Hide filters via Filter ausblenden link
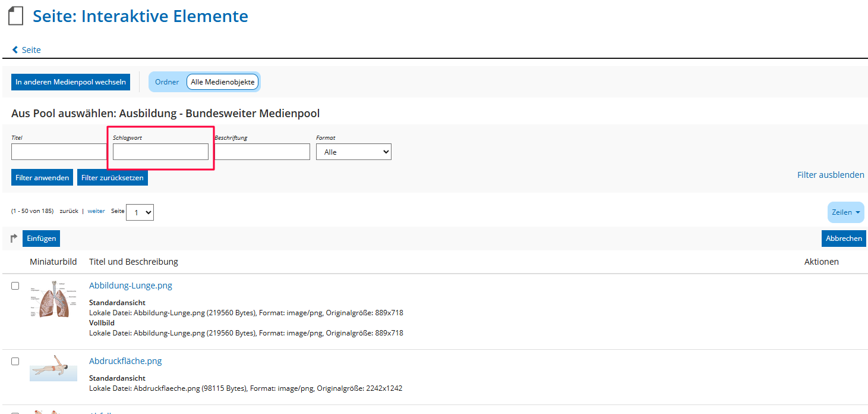 pos(831,175)
